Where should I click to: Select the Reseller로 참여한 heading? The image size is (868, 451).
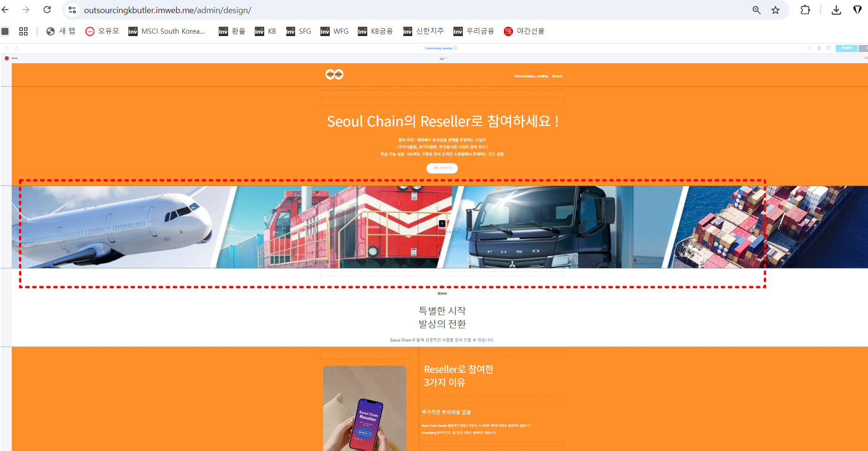[x=459, y=370]
